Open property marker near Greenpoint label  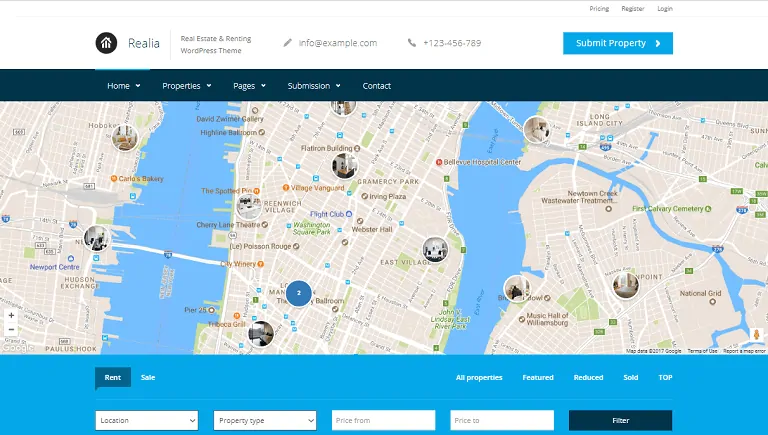[625, 285]
